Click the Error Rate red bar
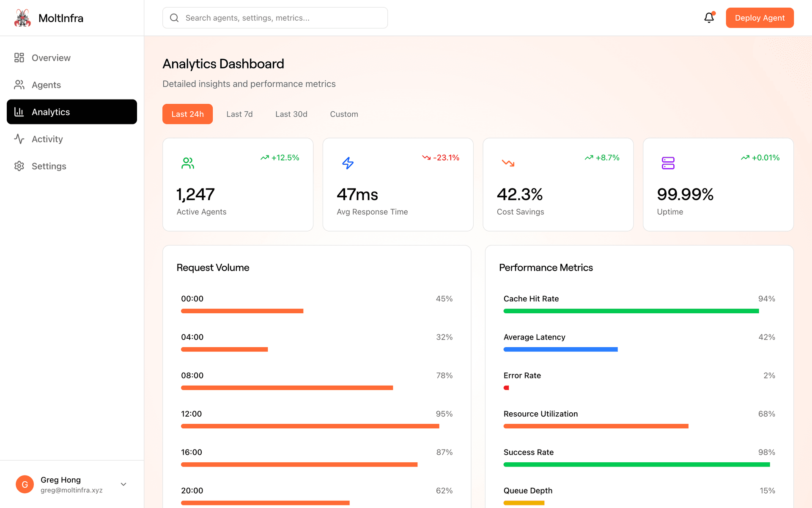 coord(506,388)
